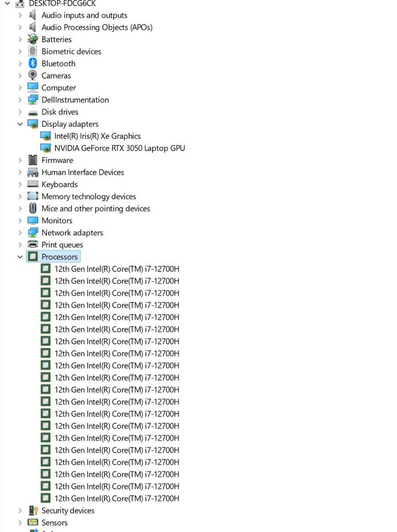
Task: Select the DESKTOP-FDCG6CK label
Action: coord(62,4)
